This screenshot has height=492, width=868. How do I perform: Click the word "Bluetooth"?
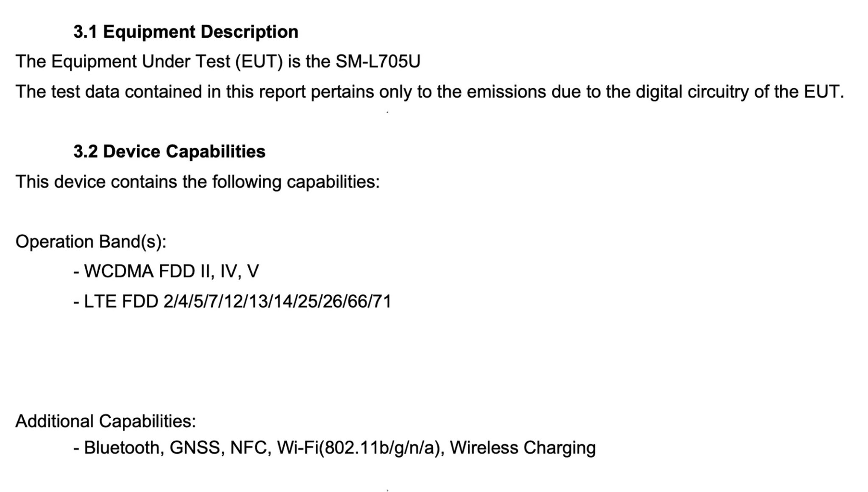pos(121,448)
